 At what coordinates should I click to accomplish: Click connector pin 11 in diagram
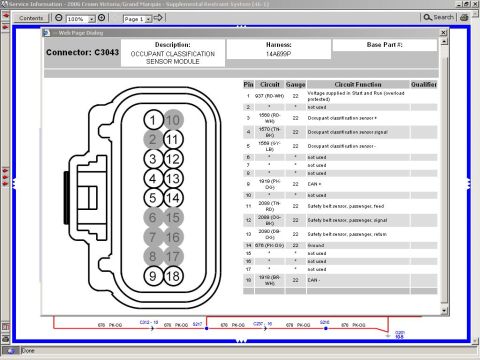pyautogui.click(x=173, y=139)
